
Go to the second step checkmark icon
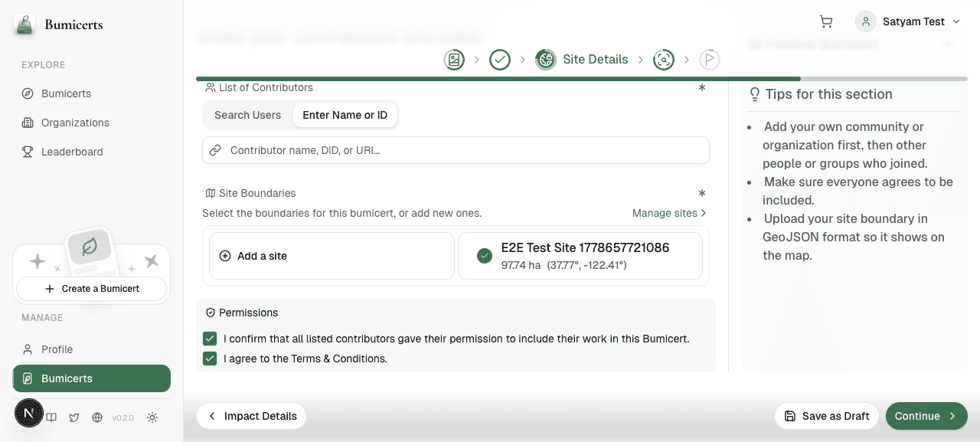click(500, 59)
